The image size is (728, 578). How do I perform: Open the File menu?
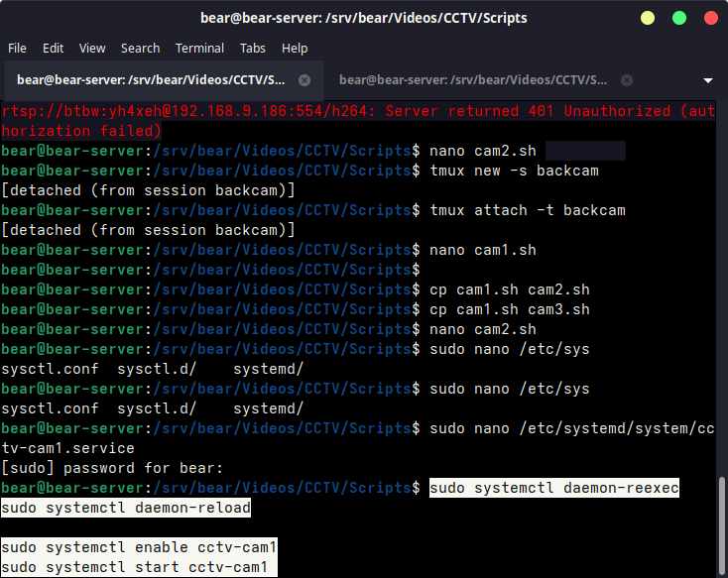[x=17, y=49]
